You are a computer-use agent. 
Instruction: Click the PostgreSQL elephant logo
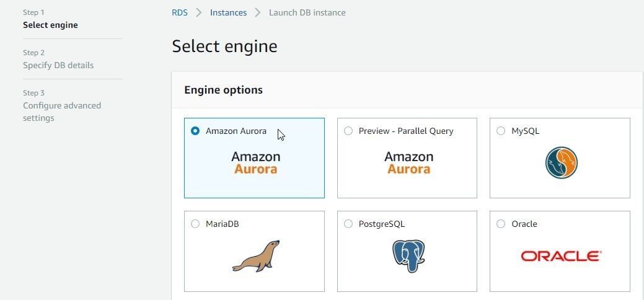tap(408, 256)
